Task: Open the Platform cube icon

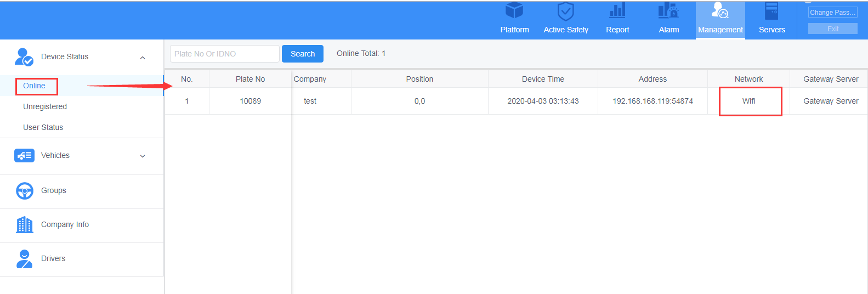Action: click(514, 10)
